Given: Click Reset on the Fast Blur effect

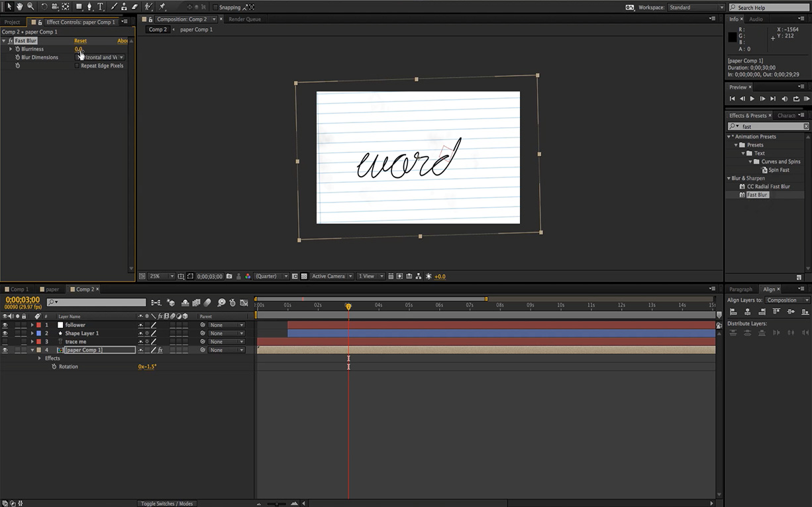Looking at the screenshot, I should pos(80,40).
